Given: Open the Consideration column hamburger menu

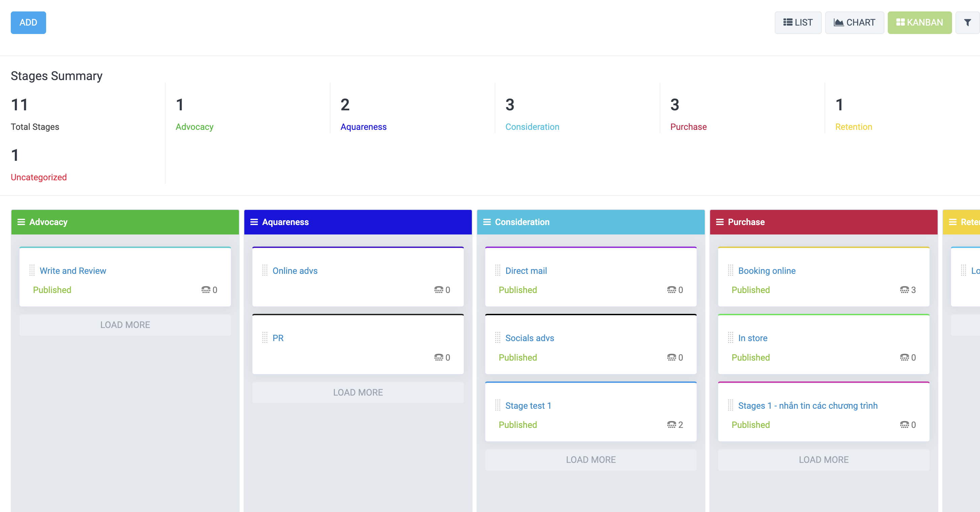Looking at the screenshot, I should coord(487,222).
